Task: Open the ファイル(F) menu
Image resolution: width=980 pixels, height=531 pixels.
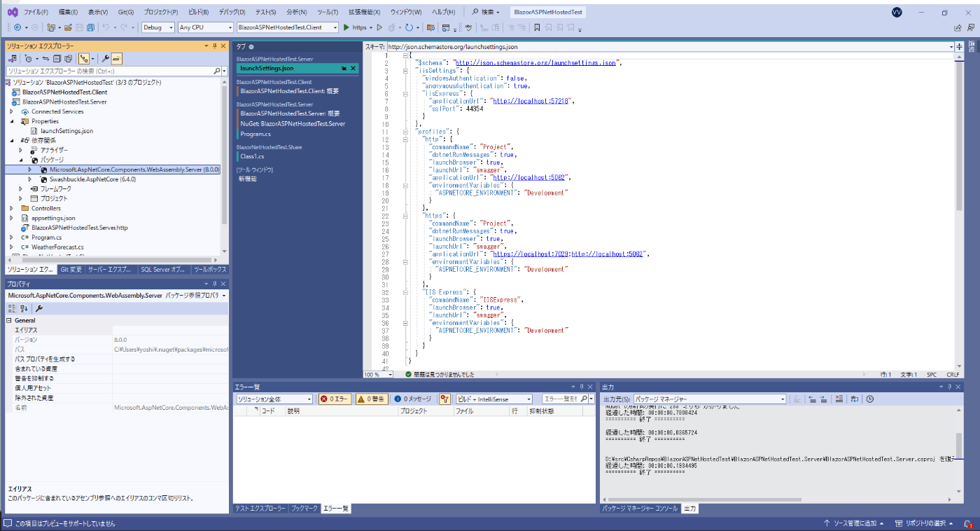Action: tap(36, 12)
